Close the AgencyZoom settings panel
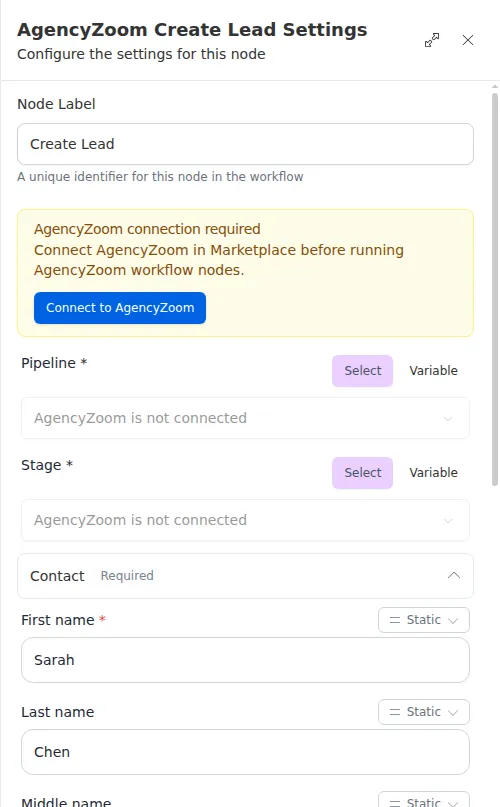The height and width of the screenshot is (807, 500). point(468,40)
